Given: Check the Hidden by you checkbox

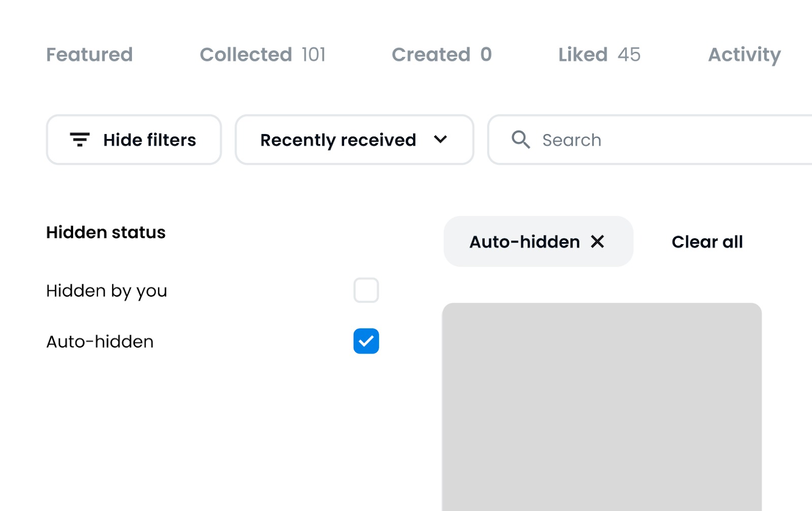Looking at the screenshot, I should 366,290.
